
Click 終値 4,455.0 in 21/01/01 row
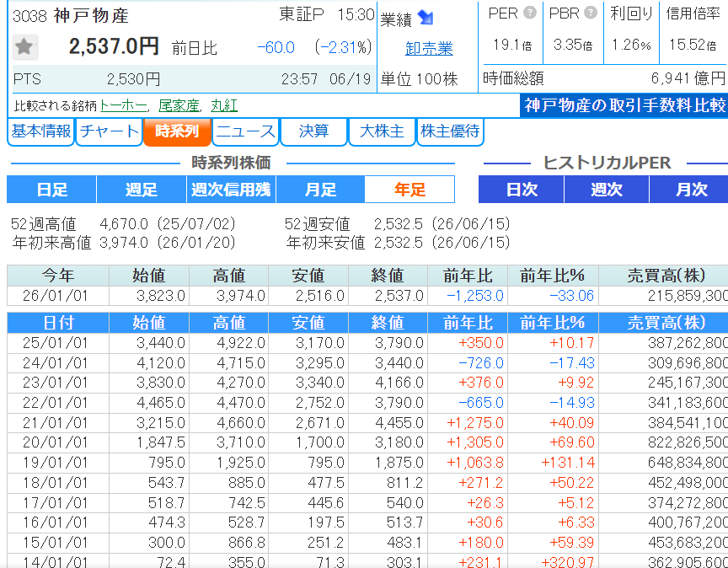(x=399, y=423)
